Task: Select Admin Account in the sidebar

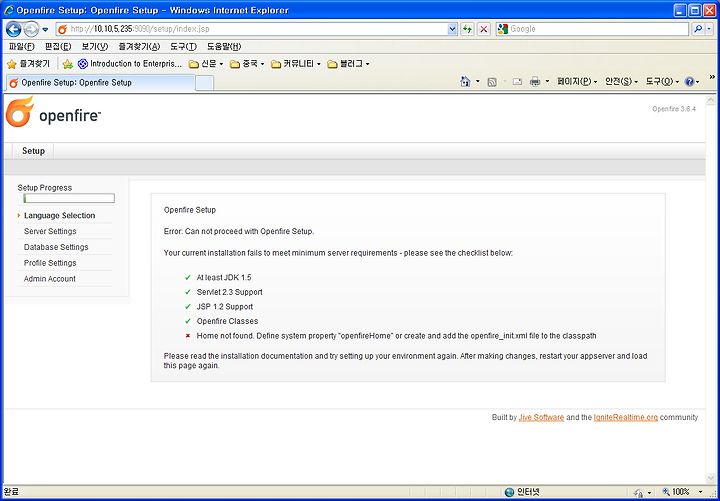Action: point(50,279)
